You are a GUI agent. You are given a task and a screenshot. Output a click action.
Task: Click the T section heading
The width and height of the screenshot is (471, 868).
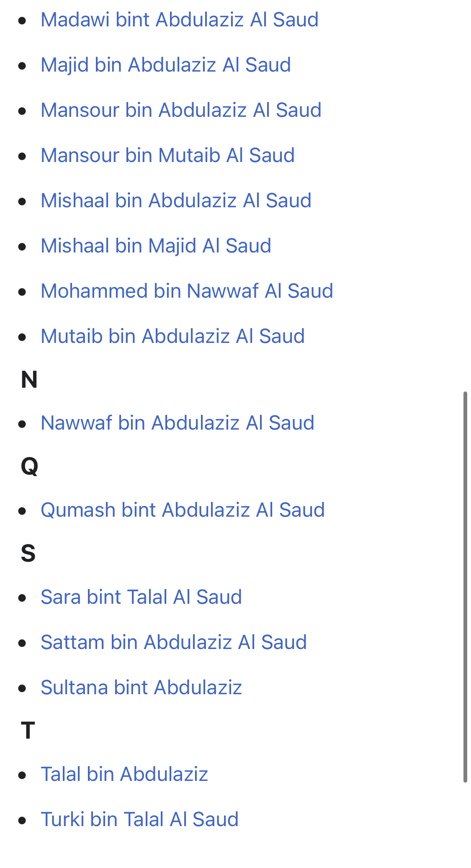click(x=28, y=731)
